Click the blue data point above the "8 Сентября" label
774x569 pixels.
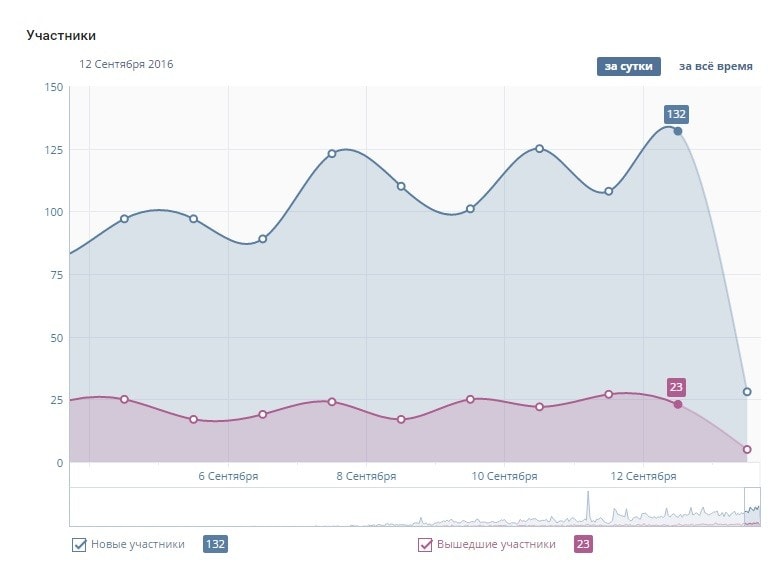click(332, 154)
